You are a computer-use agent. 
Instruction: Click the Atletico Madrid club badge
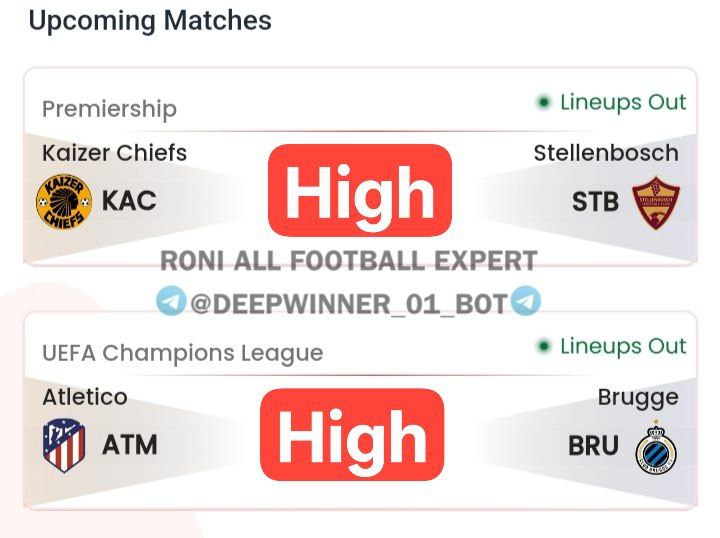pos(64,445)
